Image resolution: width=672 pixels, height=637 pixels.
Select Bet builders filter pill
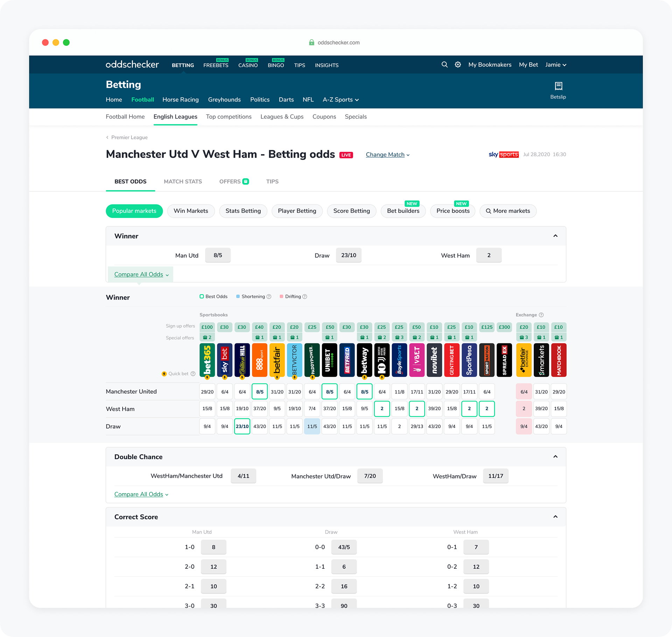[403, 211]
